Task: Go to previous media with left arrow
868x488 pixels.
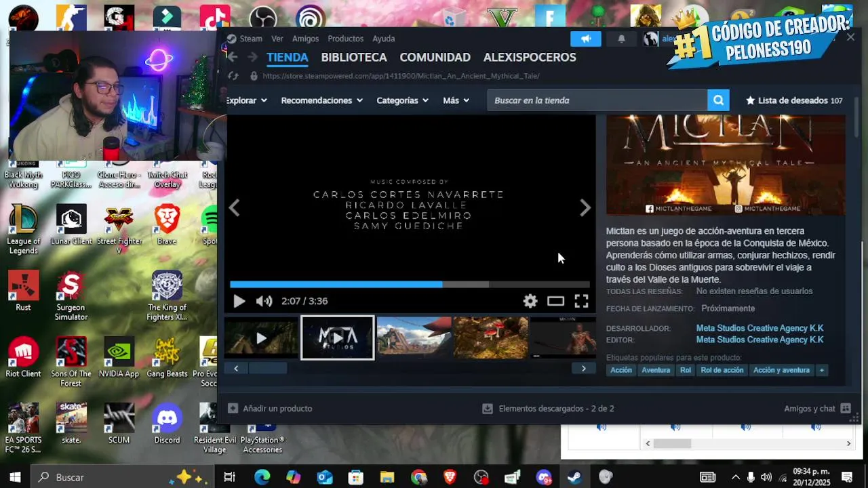Action: click(x=235, y=208)
